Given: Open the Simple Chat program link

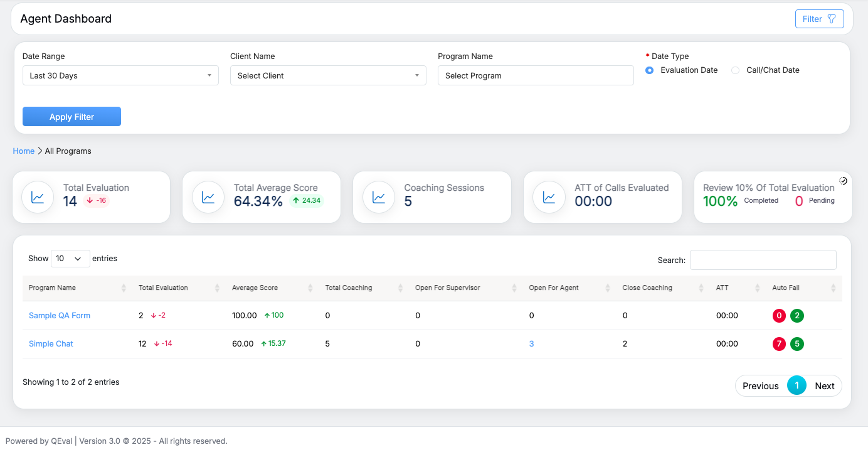Looking at the screenshot, I should click(x=51, y=344).
